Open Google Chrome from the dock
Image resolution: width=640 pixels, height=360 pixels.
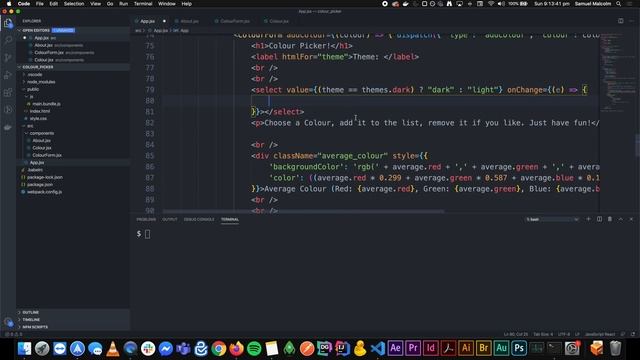pos(219,349)
